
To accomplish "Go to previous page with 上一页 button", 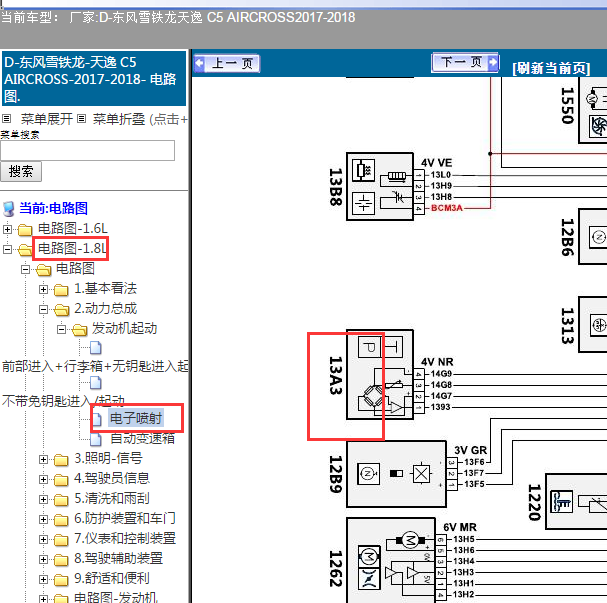I will pos(227,63).
